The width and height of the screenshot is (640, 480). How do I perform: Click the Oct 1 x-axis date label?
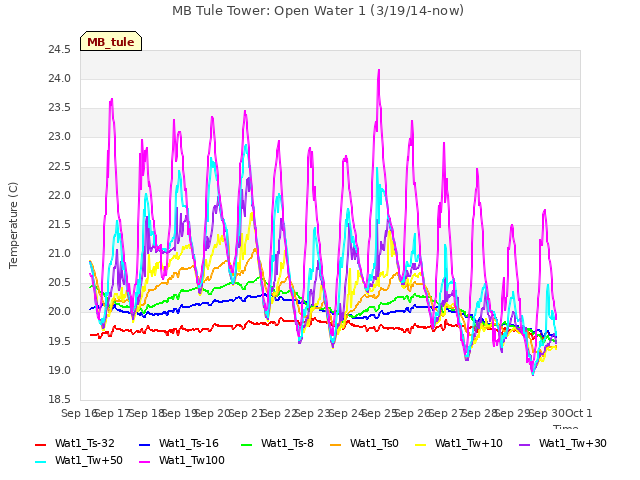[x=579, y=413]
